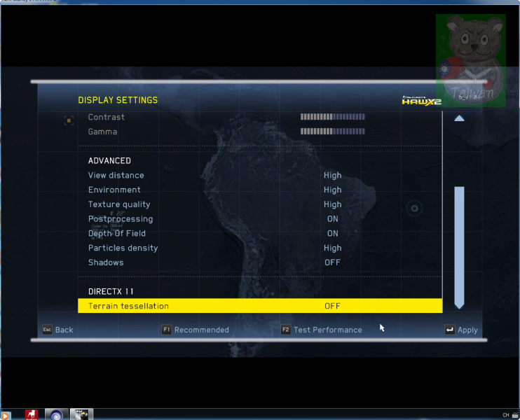Select the View distance row label
This screenshot has height=420, width=520.
116,175
